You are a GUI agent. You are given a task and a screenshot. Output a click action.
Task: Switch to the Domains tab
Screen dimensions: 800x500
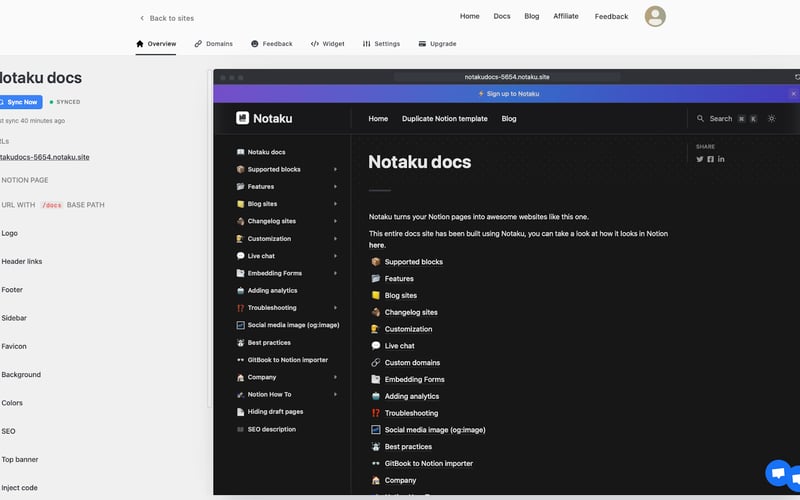[213, 44]
